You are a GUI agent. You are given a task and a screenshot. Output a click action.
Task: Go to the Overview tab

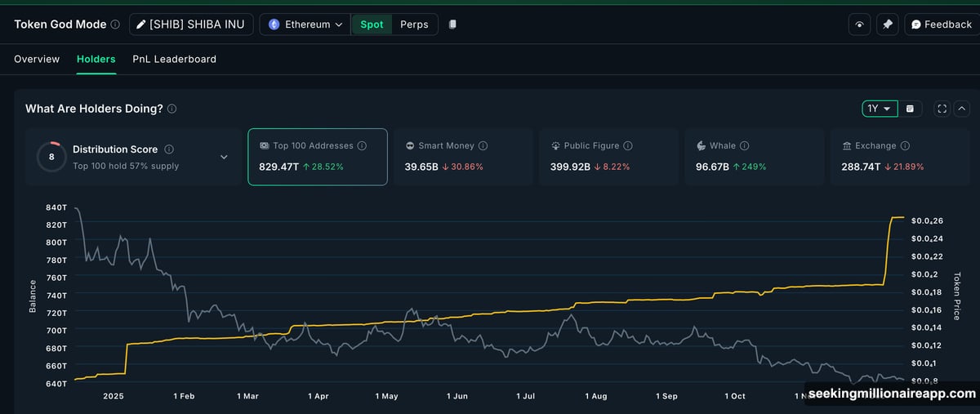37,59
